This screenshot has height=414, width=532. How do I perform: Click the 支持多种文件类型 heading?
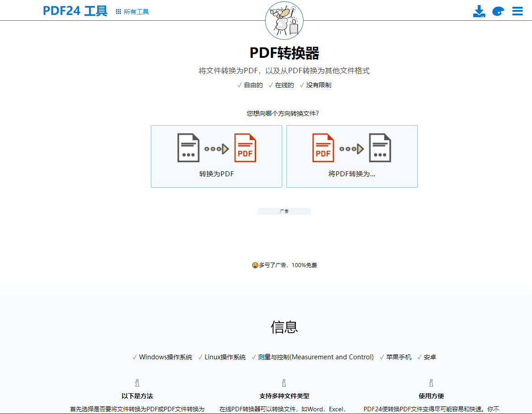[284, 396]
